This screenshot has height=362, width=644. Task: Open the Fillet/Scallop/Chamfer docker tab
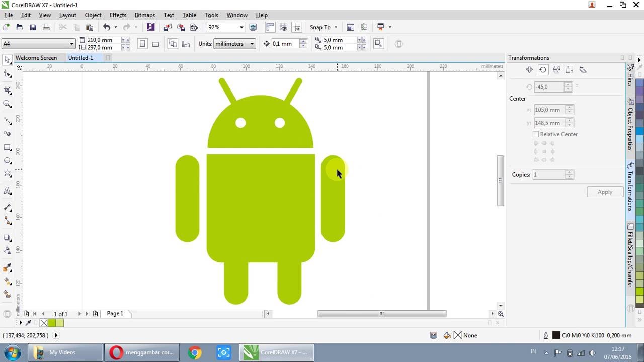click(630, 255)
